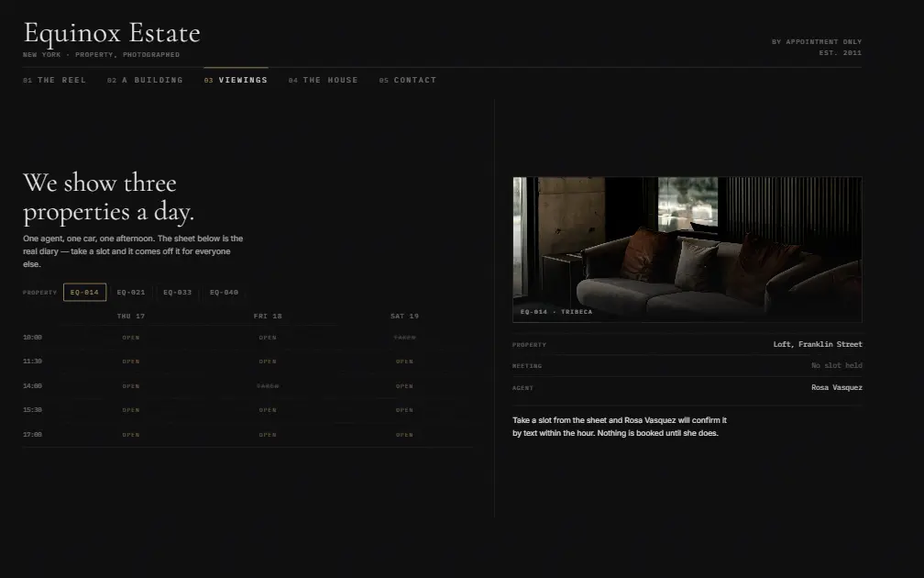
Task: Open the 02 A Building tab
Action: tap(145, 80)
